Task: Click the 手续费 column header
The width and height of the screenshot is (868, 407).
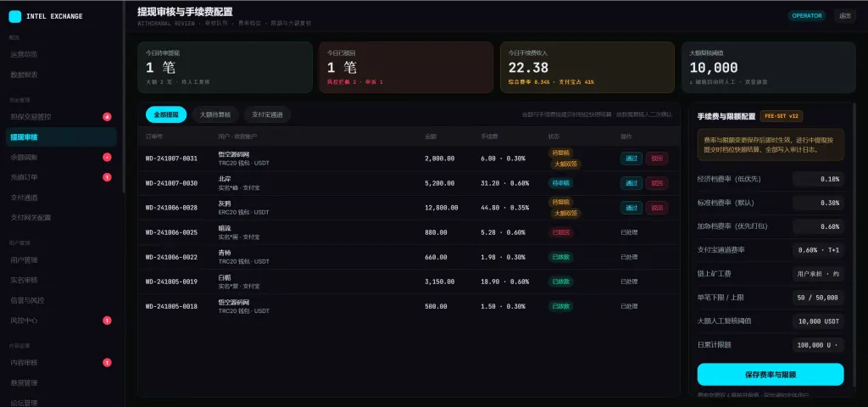Action: [489, 137]
